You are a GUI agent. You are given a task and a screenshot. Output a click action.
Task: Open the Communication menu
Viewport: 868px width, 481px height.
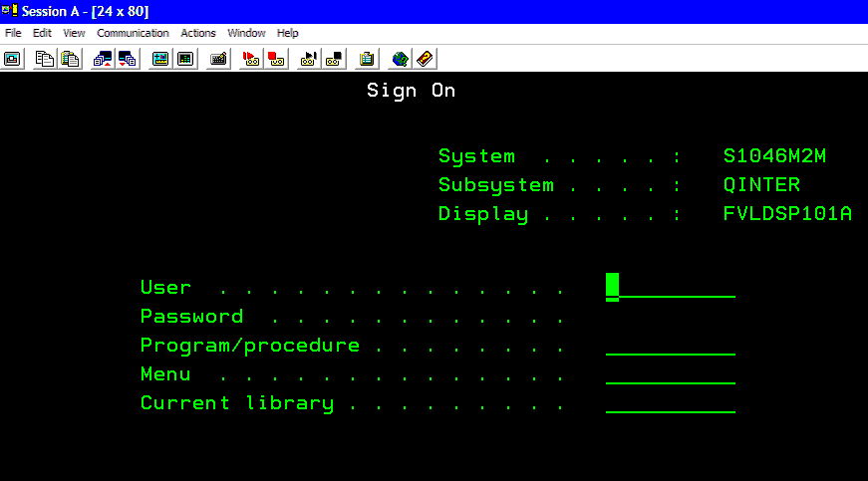coord(133,33)
